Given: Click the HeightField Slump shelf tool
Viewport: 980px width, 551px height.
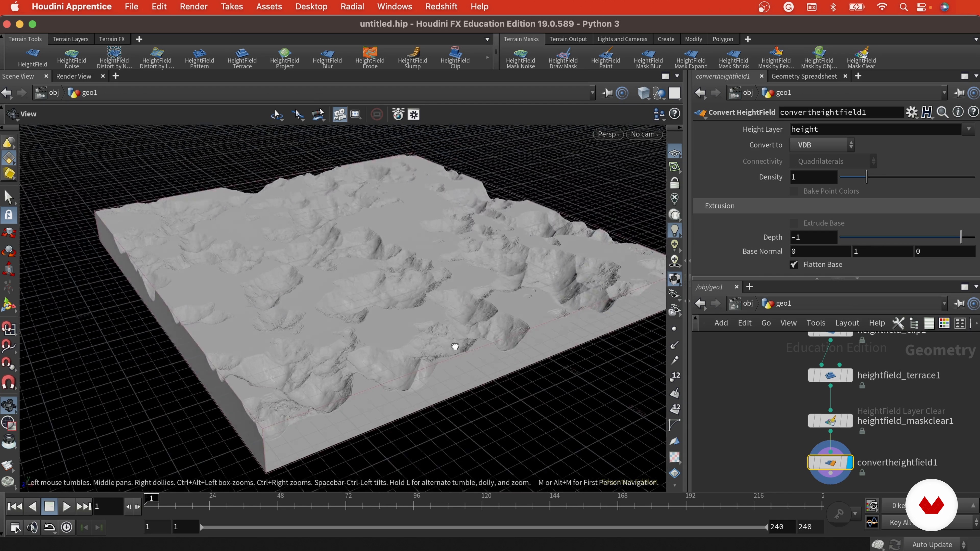Looking at the screenshot, I should (412, 58).
